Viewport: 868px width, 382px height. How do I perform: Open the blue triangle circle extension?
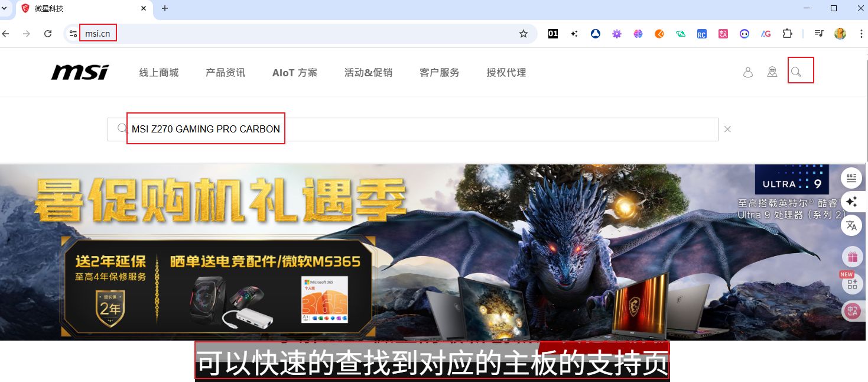point(596,34)
